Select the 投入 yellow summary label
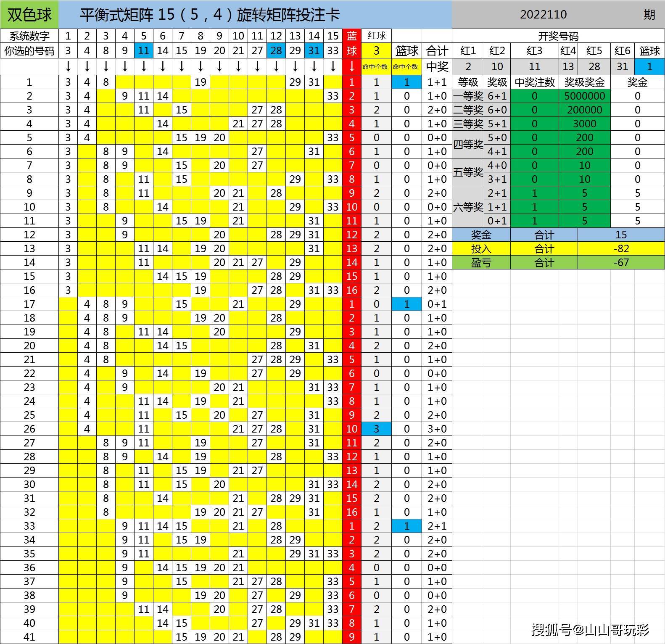The height and width of the screenshot is (644, 665). coord(481,249)
